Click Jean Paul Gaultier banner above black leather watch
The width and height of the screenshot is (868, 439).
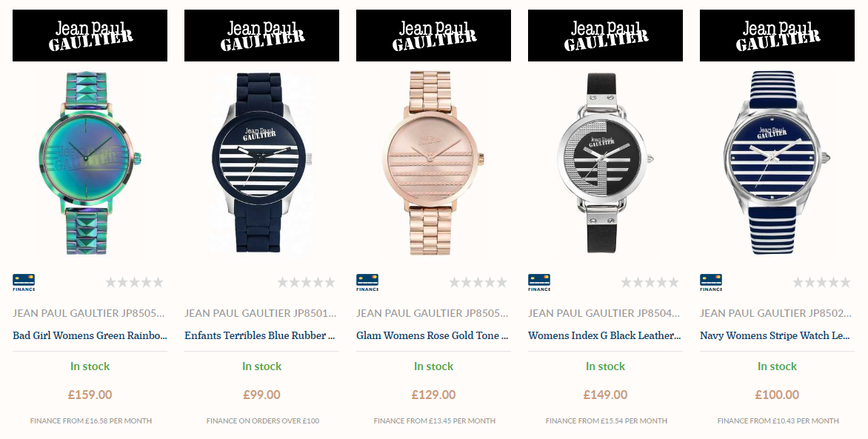pyautogui.click(x=605, y=36)
